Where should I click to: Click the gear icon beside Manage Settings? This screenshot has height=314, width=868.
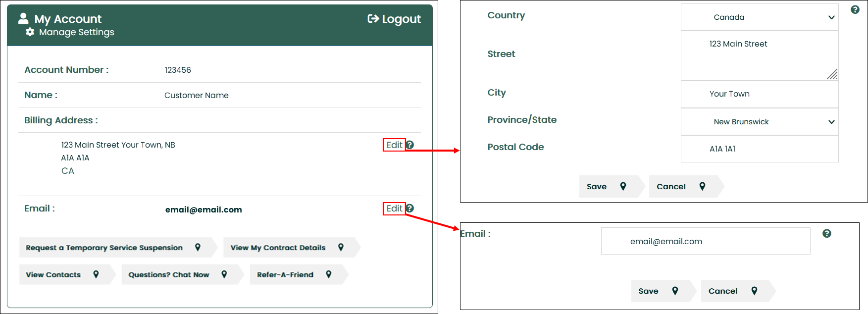click(x=30, y=32)
